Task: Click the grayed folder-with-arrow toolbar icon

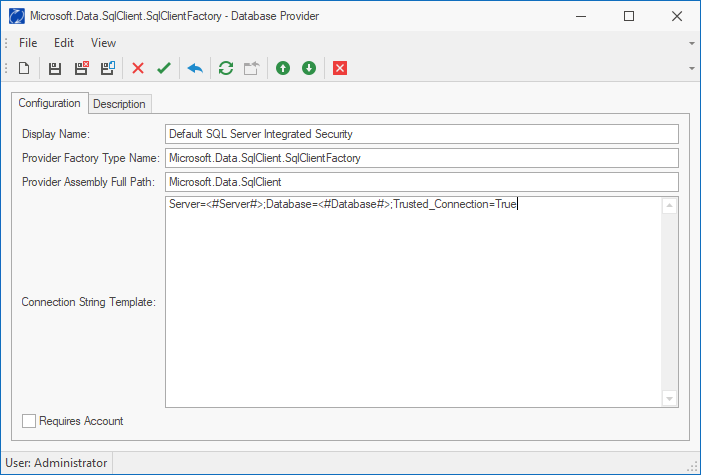Action: [252, 68]
